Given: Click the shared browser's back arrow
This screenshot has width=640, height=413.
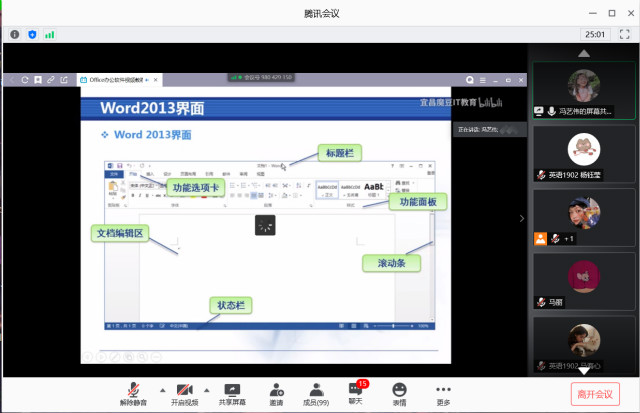Looking at the screenshot, I should click(x=12, y=80).
